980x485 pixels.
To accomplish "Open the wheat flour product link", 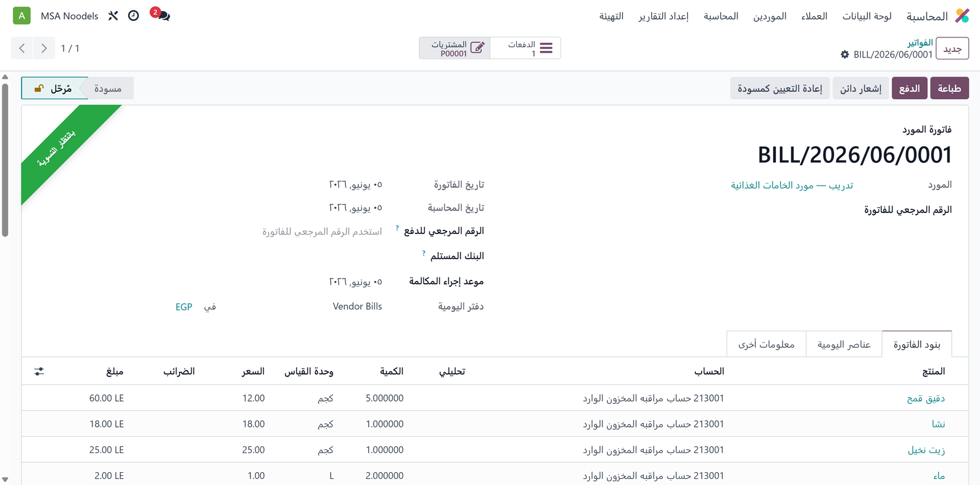I will [925, 398].
